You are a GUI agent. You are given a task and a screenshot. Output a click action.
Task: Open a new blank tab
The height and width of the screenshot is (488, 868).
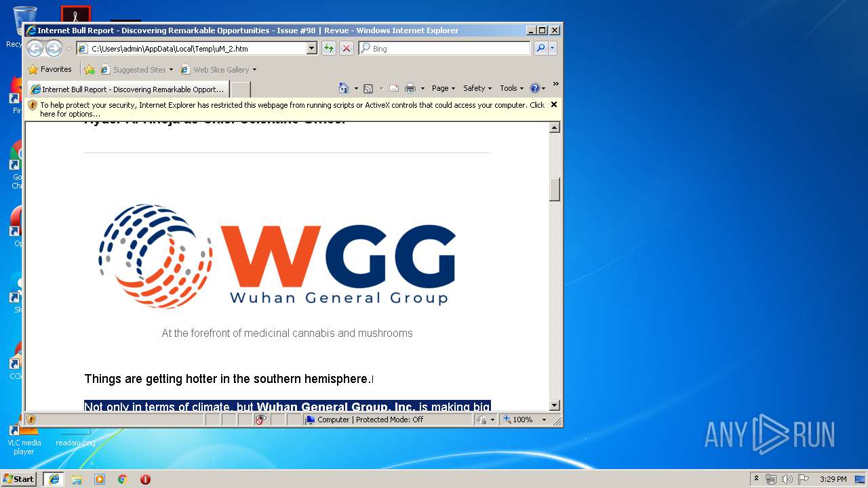click(241, 89)
